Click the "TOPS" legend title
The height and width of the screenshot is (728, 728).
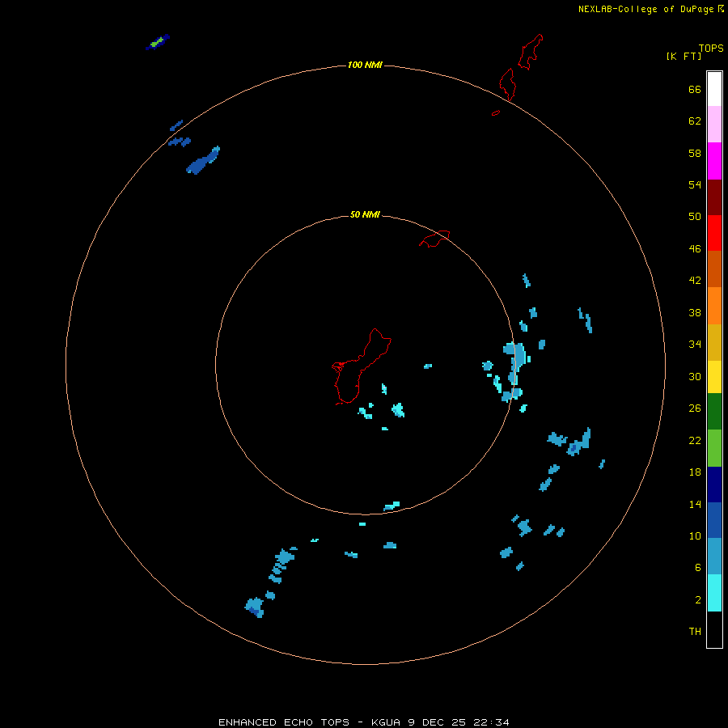(x=711, y=49)
